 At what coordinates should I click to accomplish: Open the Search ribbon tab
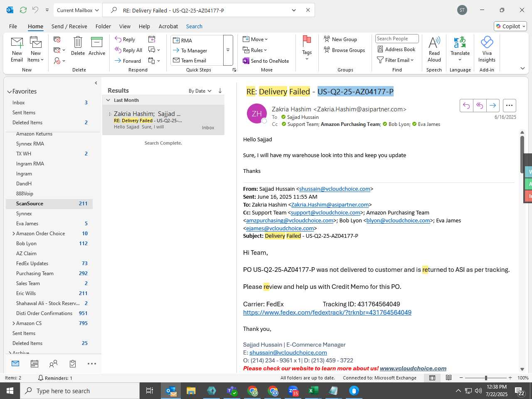point(194,26)
